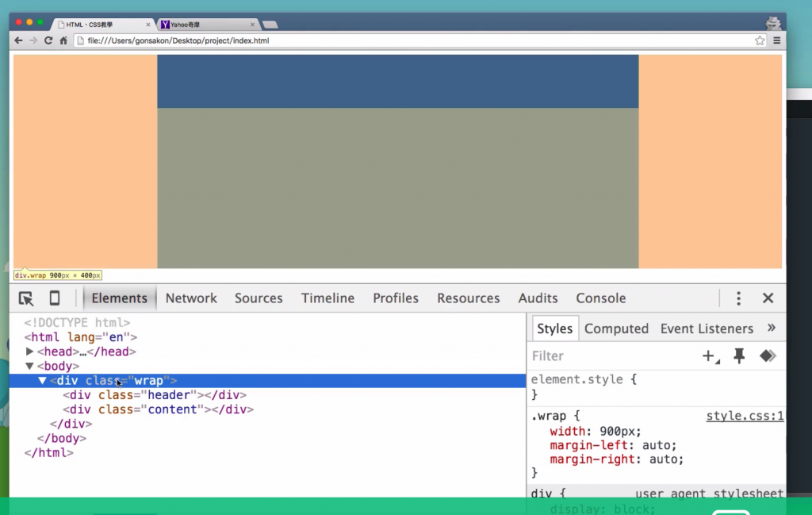Close the Yahoo browser tab

click(252, 25)
